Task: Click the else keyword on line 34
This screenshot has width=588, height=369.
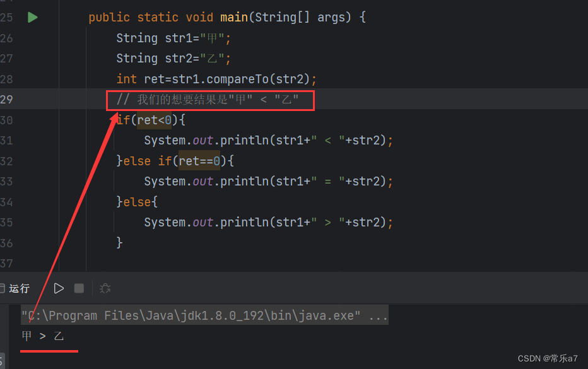Action: pos(137,202)
